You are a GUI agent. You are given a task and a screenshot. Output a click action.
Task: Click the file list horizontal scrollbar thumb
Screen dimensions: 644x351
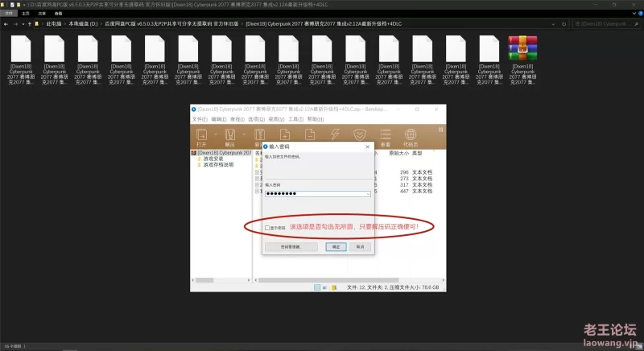(x=328, y=280)
